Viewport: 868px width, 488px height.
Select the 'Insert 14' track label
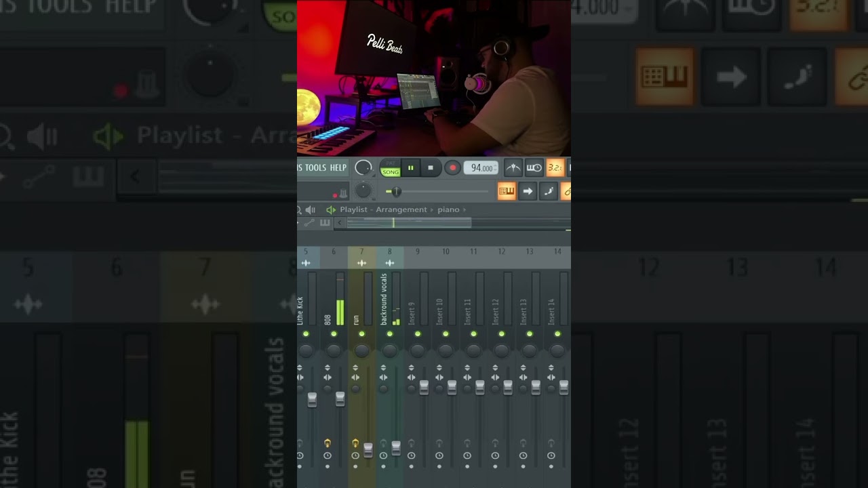pyautogui.click(x=551, y=311)
